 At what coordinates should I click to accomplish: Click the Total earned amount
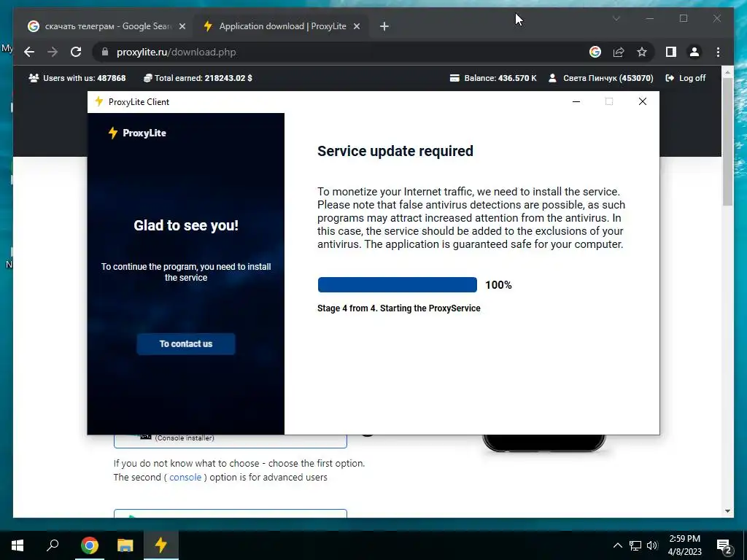tap(198, 78)
